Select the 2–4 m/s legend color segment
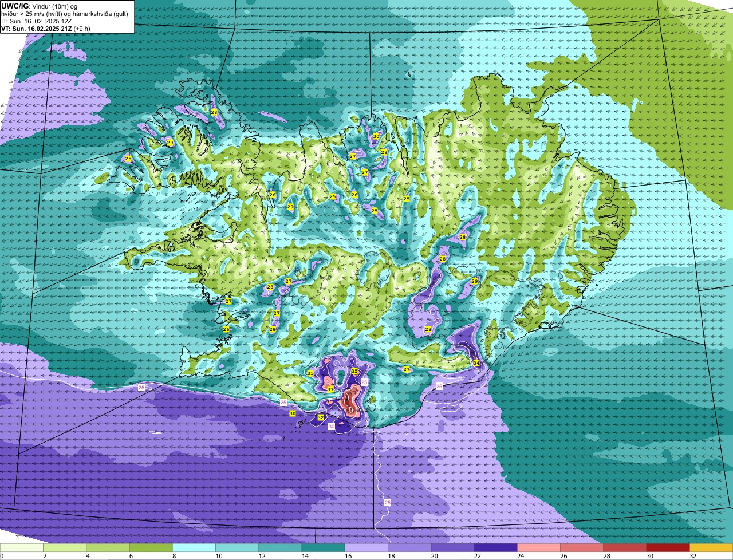This screenshot has width=733, height=560. tap(65, 547)
